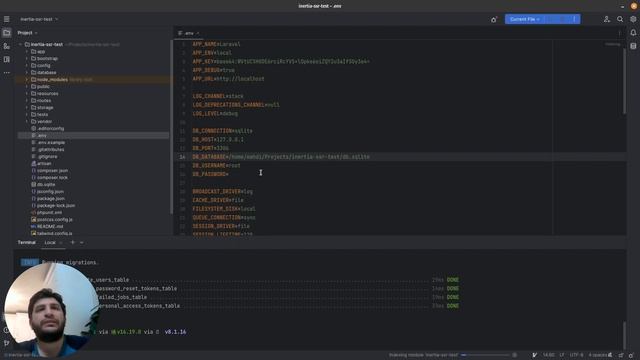Open run configuration more actions menu
This screenshot has height=360, width=640.
574,19
